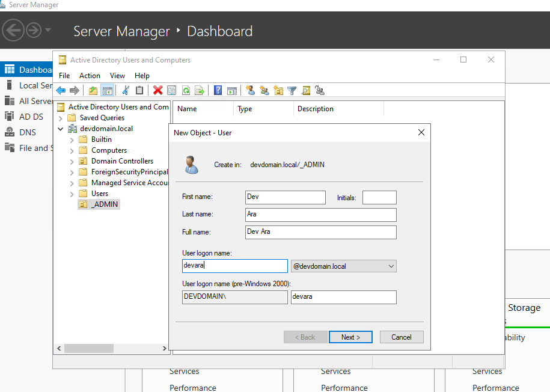
Task: Select Active Directory Users and Computers root
Action: point(113,106)
